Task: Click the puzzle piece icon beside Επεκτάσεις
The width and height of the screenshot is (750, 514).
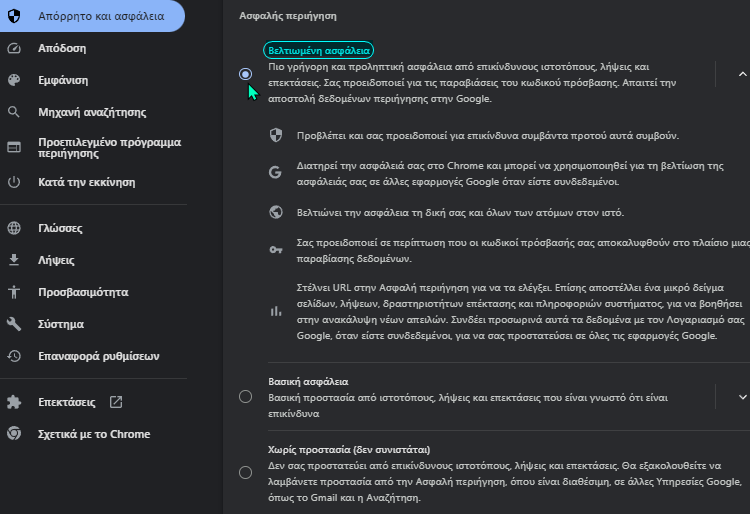Action: [x=14, y=402]
